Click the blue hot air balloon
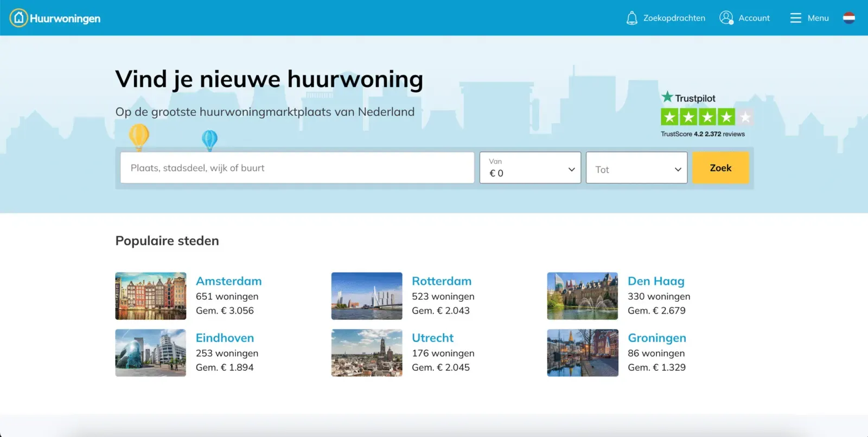Viewport: 868px width, 437px height. [x=209, y=140]
